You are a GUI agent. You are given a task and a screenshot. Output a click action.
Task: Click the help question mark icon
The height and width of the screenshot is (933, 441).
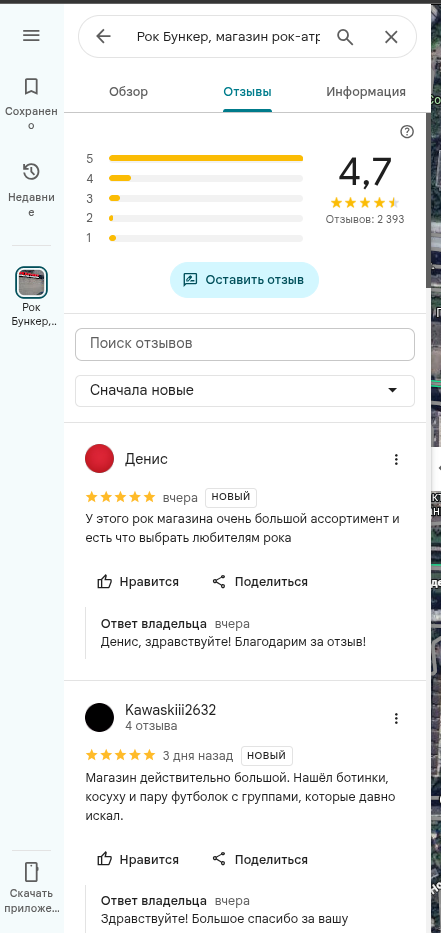tap(407, 132)
